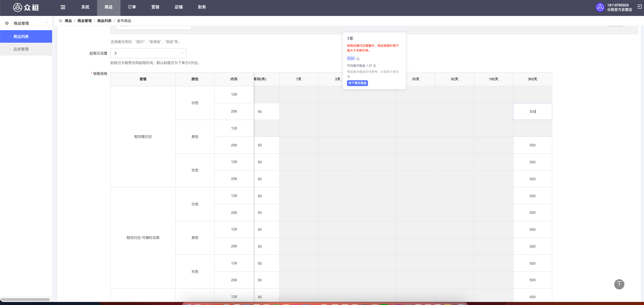
Task: Click the 180天 column header
Action: tap(493, 79)
